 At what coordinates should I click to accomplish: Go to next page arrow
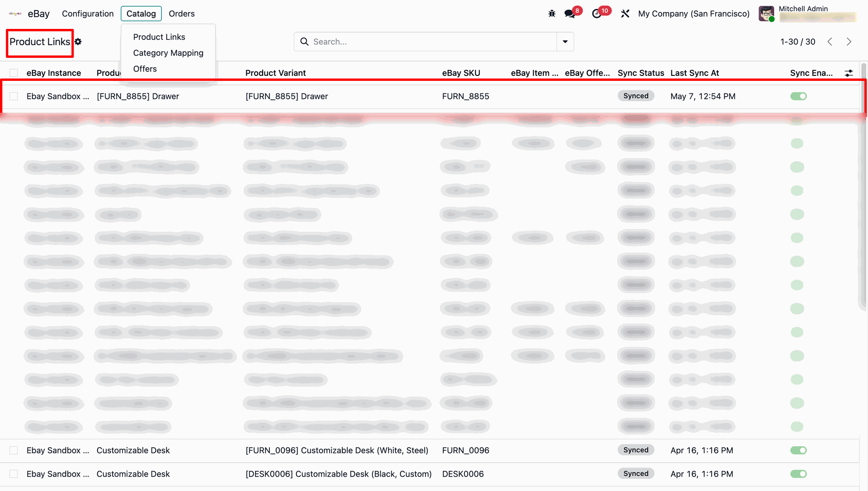coord(849,42)
